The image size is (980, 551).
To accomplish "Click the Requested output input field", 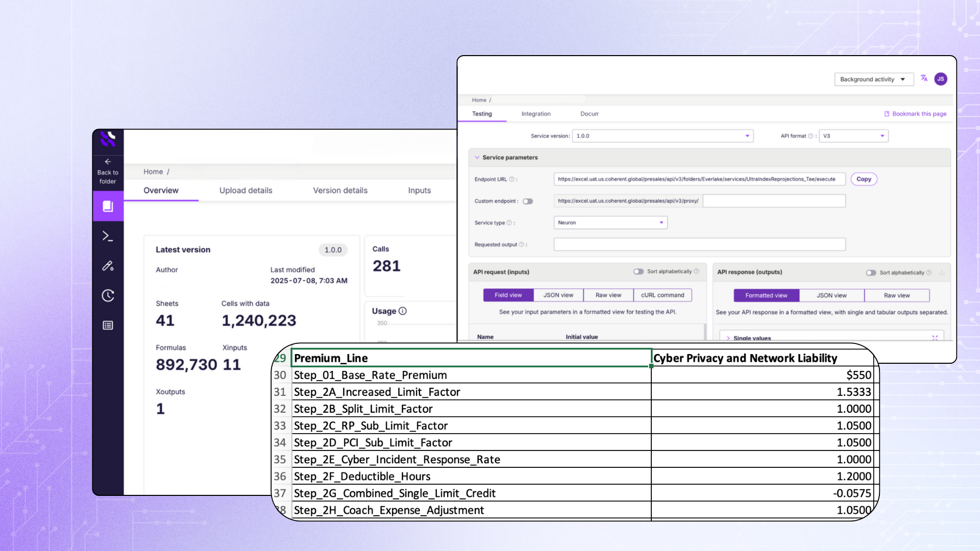I will click(699, 244).
